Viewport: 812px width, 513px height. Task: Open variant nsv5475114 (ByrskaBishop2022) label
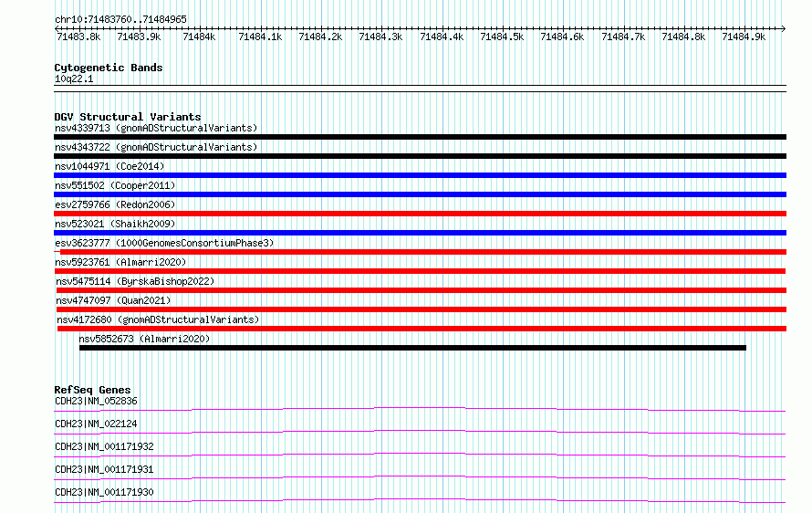point(135,281)
